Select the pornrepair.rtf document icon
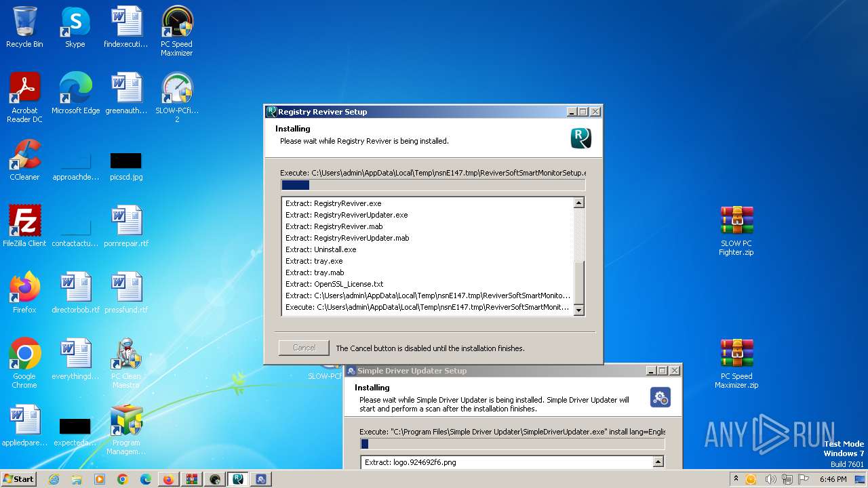868x488 pixels. [125, 226]
